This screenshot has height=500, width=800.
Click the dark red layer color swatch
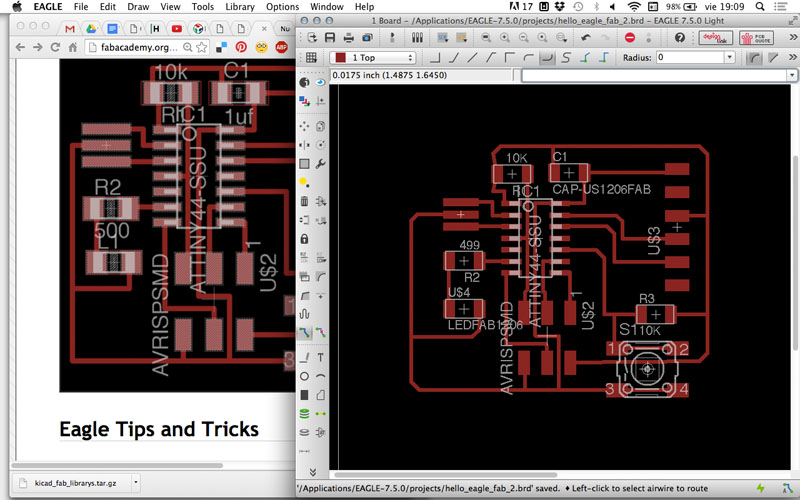(340, 58)
